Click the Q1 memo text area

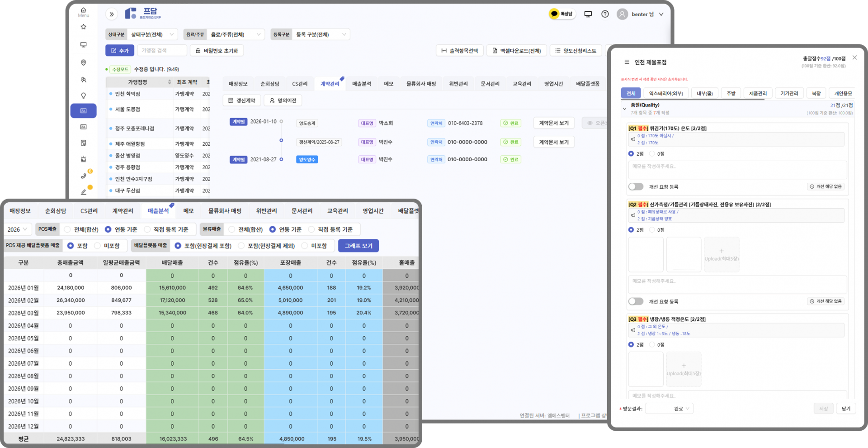click(x=737, y=170)
